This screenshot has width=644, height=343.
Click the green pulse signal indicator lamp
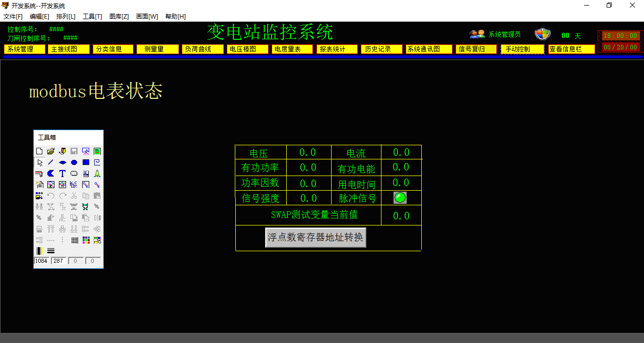tap(400, 198)
